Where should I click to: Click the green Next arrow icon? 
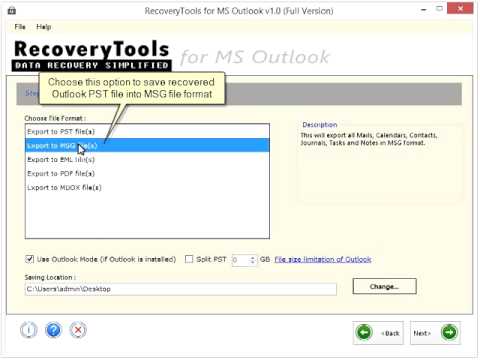coord(449,332)
